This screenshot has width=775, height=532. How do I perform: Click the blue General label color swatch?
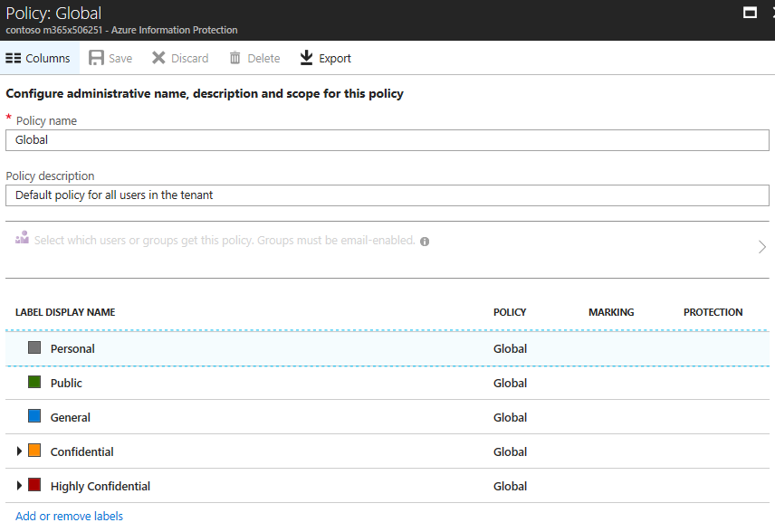pyautogui.click(x=34, y=416)
